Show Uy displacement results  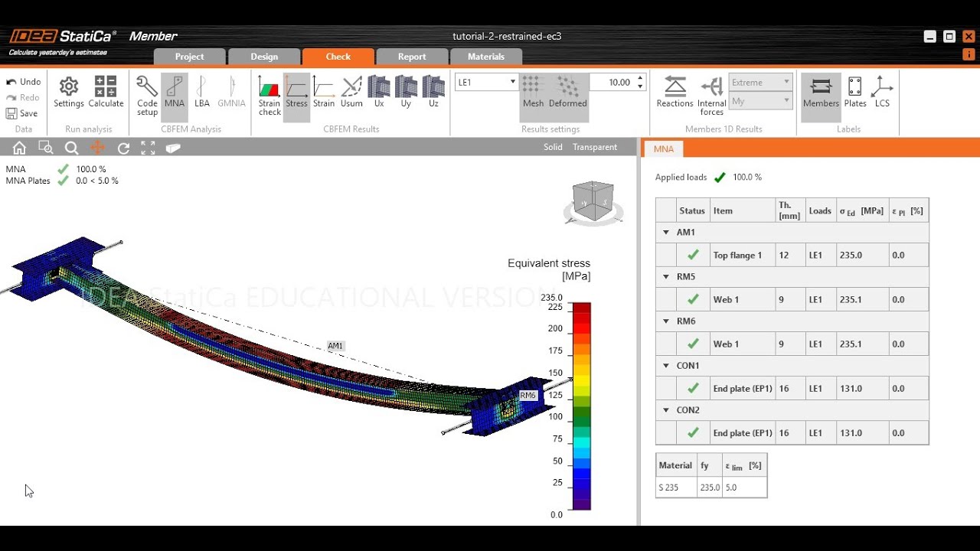coord(406,92)
